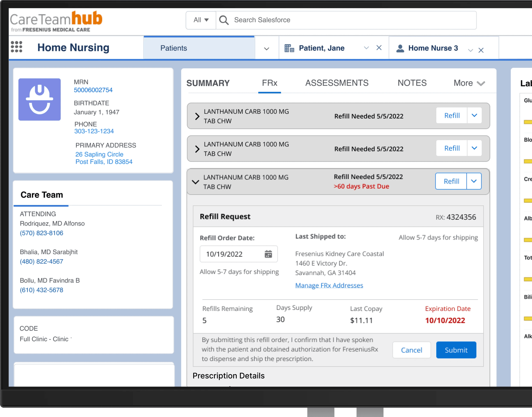The width and height of the screenshot is (532, 417).
Task: Open dropdown arrow beside first Refill button
Action: tap(474, 116)
